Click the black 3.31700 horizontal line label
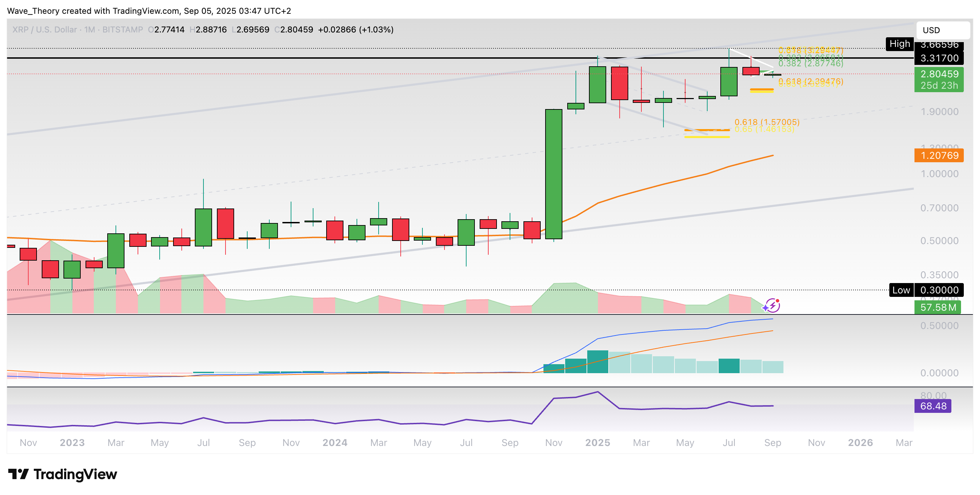Screen dimensions: 980x495 [x=939, y=58]
